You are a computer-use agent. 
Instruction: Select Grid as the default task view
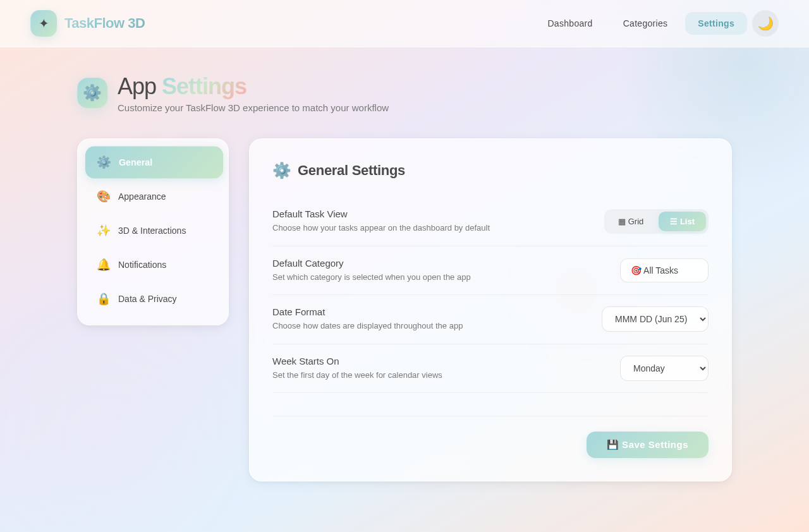(x=630, y=221)
